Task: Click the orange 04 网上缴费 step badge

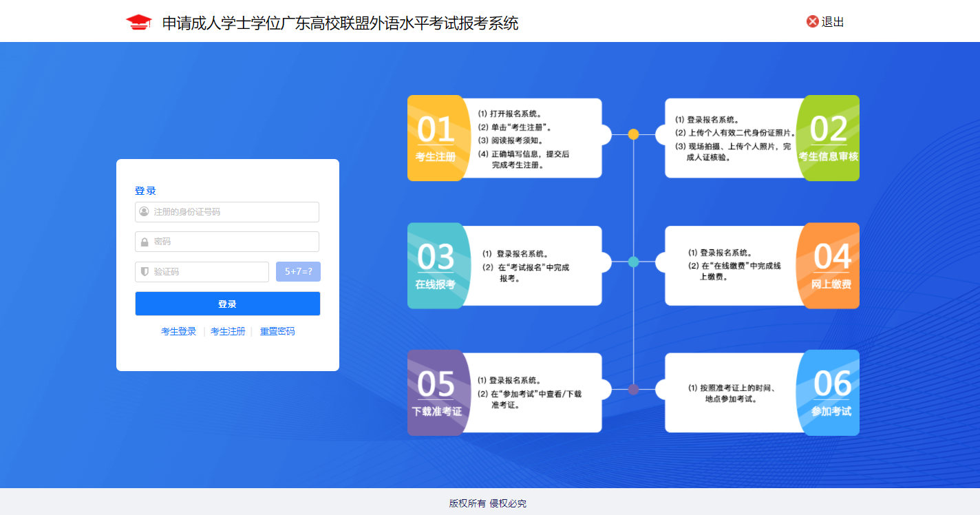Action: click(831, 266)
